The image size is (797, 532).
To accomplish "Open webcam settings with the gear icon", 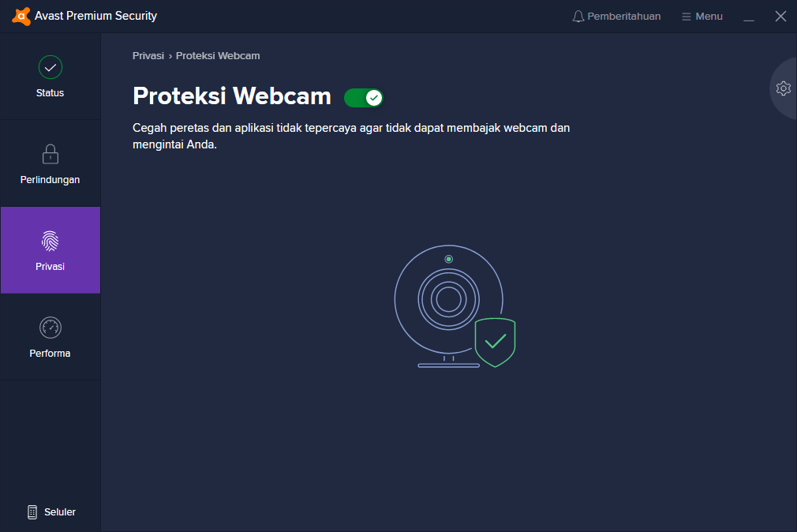I will coord(783,88).
